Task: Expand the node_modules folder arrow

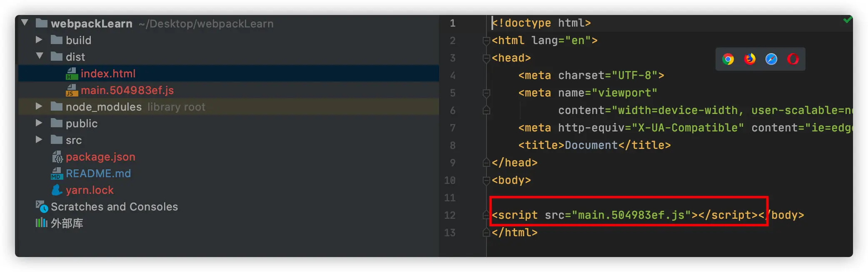Action: (39, 106)
